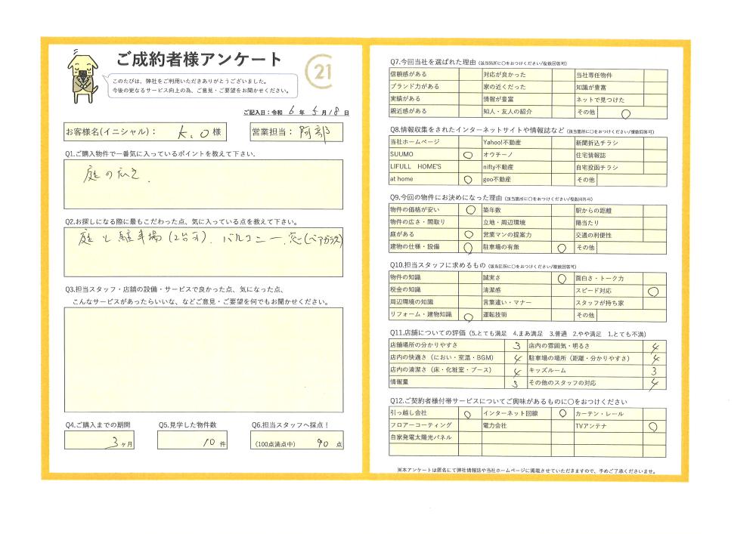Click the rating cell for キッズルーム
This screenshot has height=534, width=756.
655,372
